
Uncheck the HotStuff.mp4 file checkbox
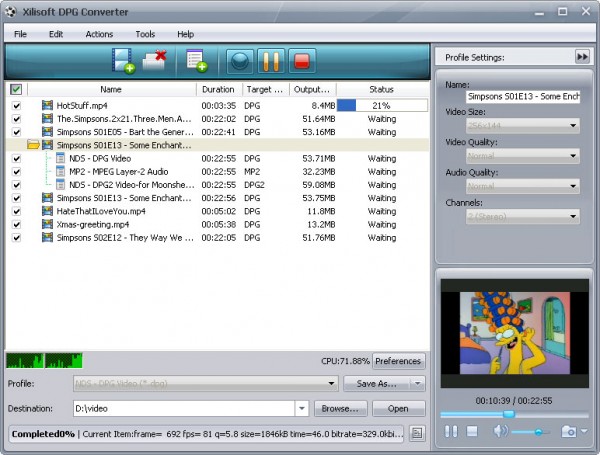pos(16,105)
